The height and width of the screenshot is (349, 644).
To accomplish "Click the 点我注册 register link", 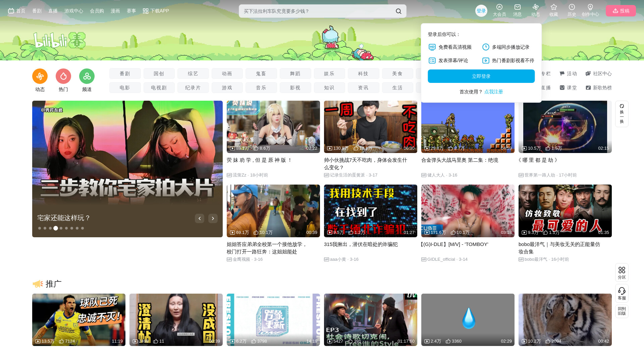I will pyautogui.click(x=493, y=92).
